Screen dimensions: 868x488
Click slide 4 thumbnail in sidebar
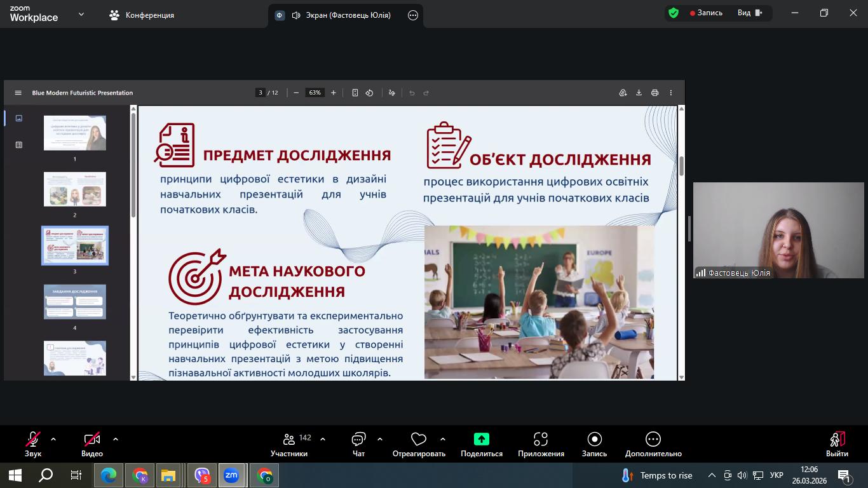(x=75, y=302)
